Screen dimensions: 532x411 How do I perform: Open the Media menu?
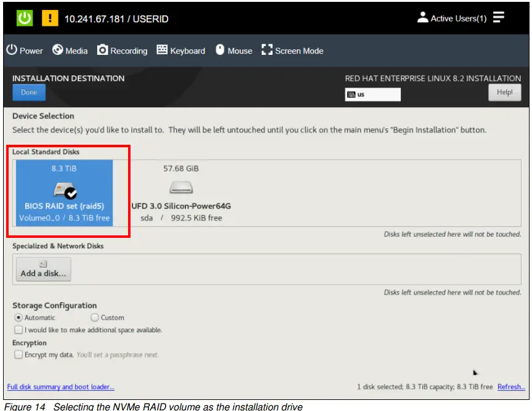(x=70, y=51)
